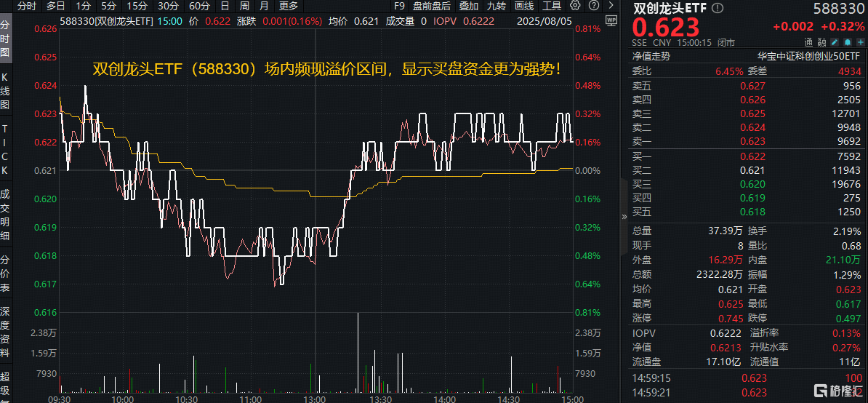The height and width of the screenshot is (403, 868).
Task: Select 分时图 in the left sidebar
Action: [5, 39]
